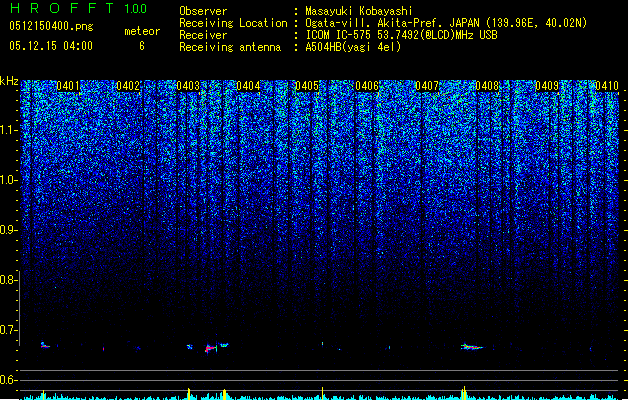
Task: Click the Ogata-vill. Akita-Pref. JAPAN location text
Action: (446, 23)
